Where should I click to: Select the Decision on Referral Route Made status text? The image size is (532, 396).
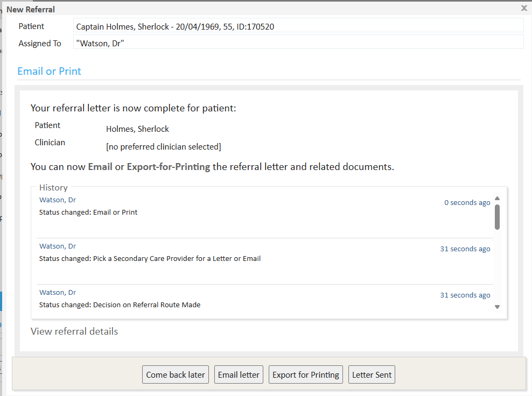tap(120, 305)
